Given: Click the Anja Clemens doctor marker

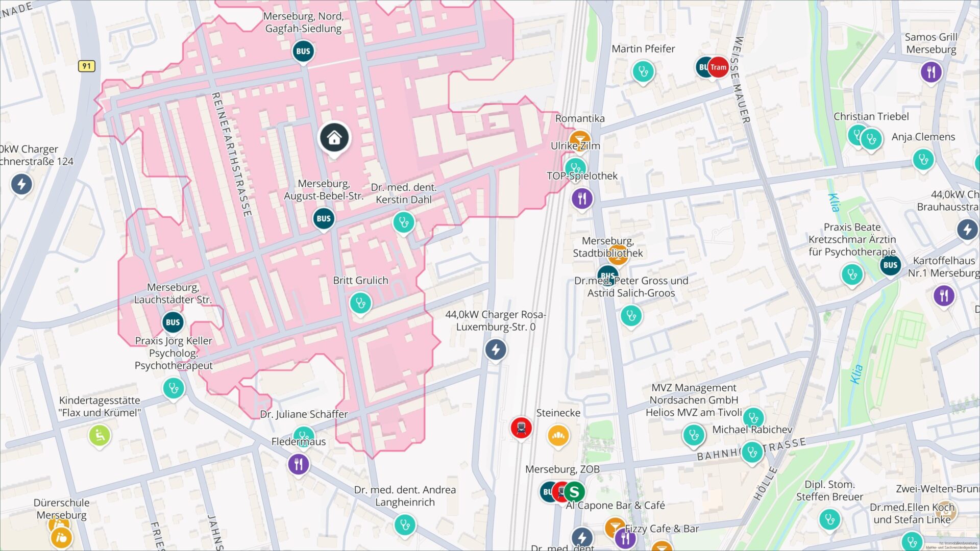Looking at the screenshot, I should (x=923, y=160).
